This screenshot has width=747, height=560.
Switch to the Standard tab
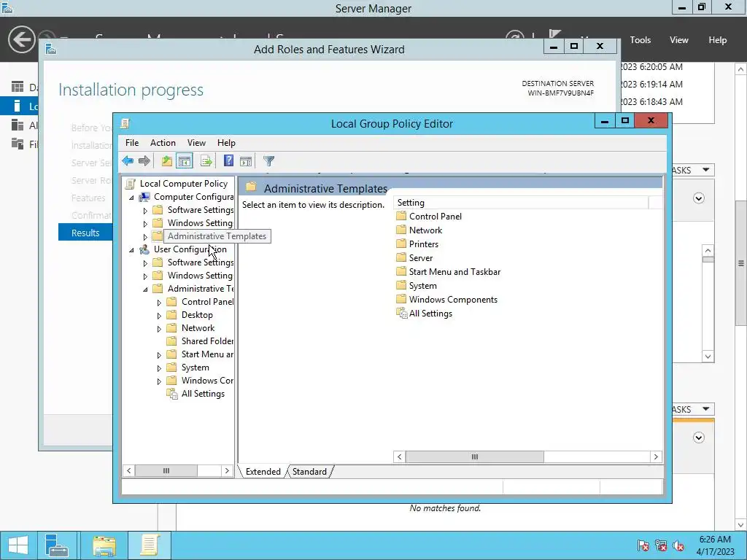309,472
